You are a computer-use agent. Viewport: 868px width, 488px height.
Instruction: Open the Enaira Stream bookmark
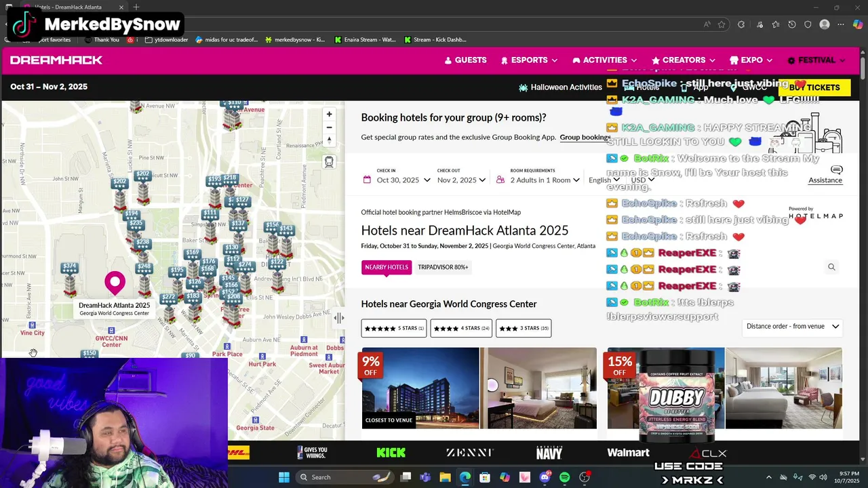coord(365,40)
